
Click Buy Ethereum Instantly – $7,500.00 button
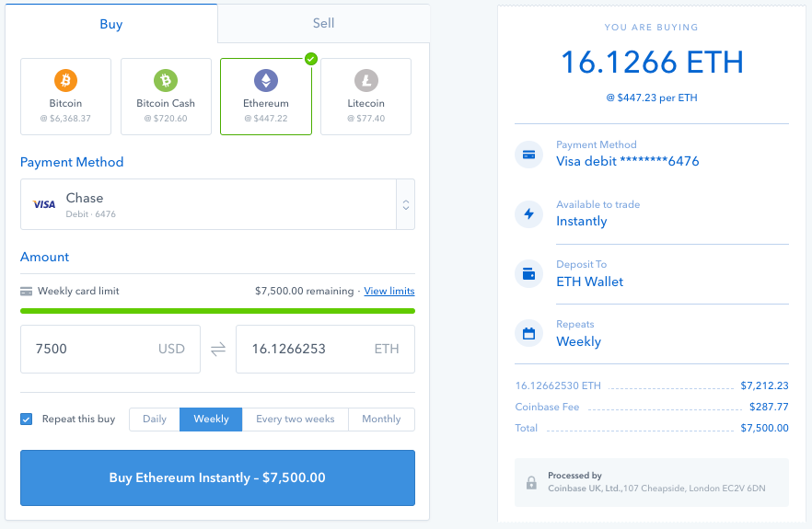217,477
